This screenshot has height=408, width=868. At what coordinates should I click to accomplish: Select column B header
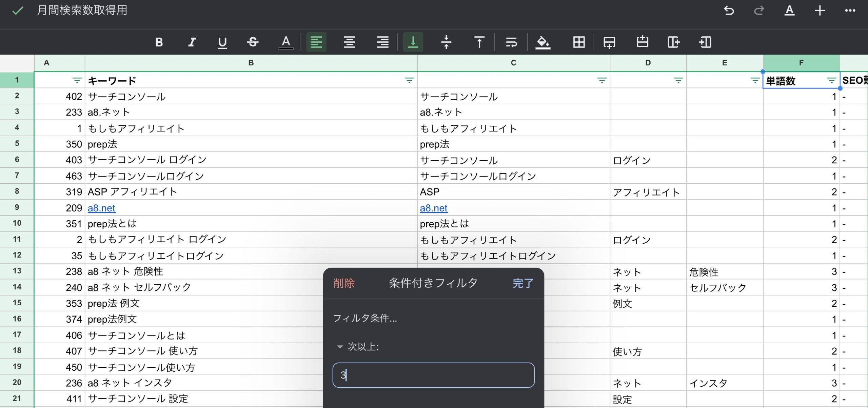coord(251,63)
